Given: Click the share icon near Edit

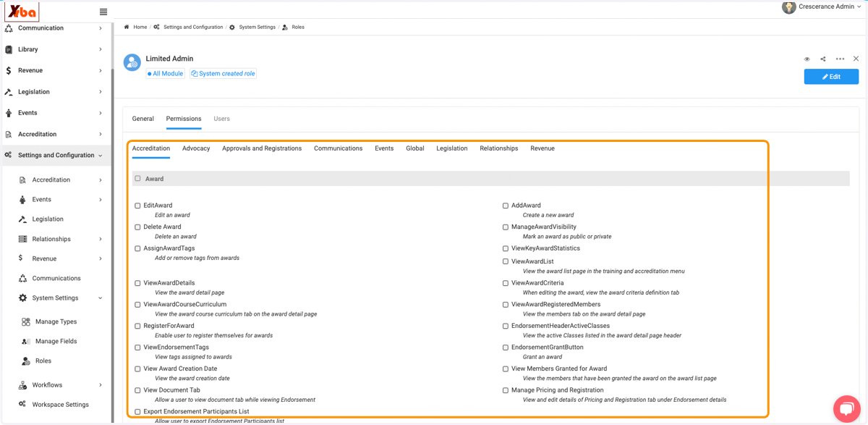Looking at the screenshot, I should (x=823, y=59).
